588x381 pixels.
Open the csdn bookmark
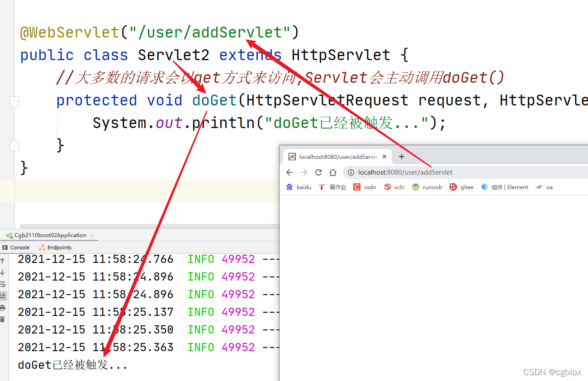(365, 187)
